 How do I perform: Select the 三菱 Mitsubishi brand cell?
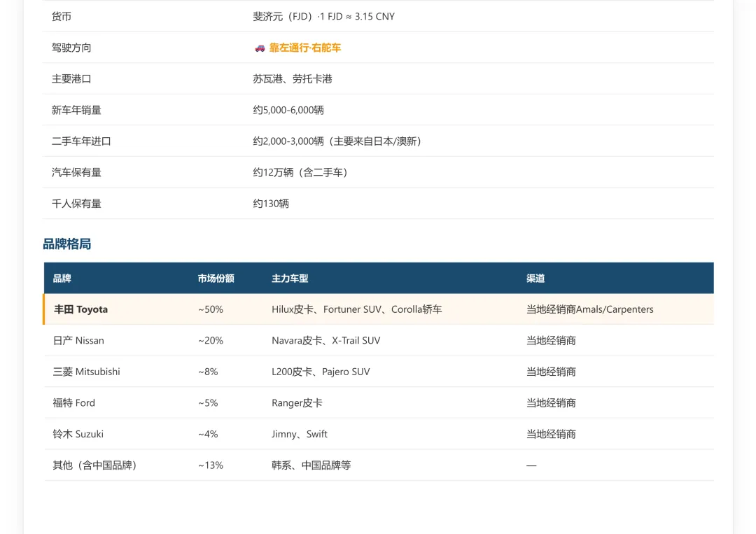[x=86, y=372]
